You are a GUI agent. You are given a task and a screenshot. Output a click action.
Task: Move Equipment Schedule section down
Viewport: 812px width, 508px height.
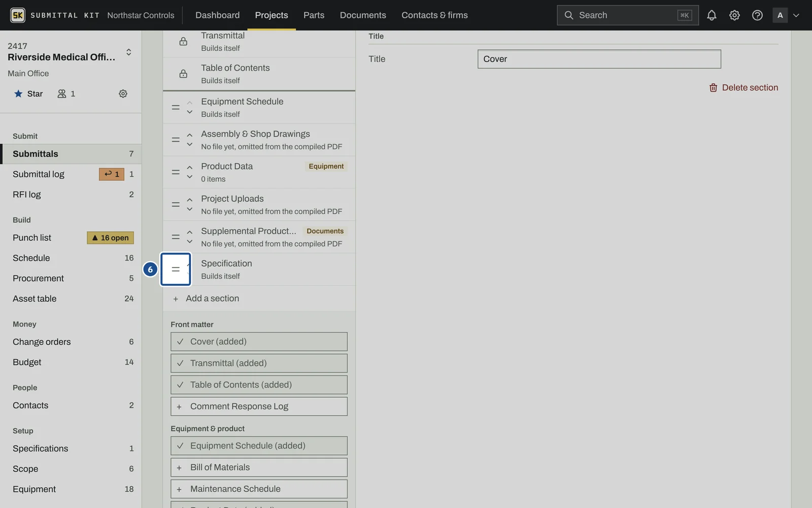(x=190, y=112)
